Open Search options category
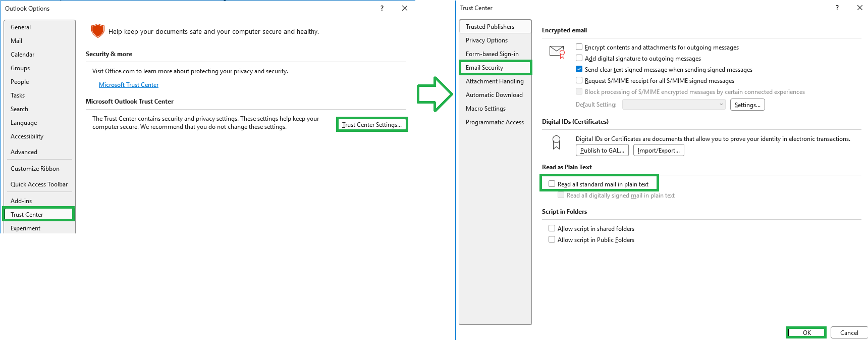Viewport: 868px width, 340px height. point(39,109)
